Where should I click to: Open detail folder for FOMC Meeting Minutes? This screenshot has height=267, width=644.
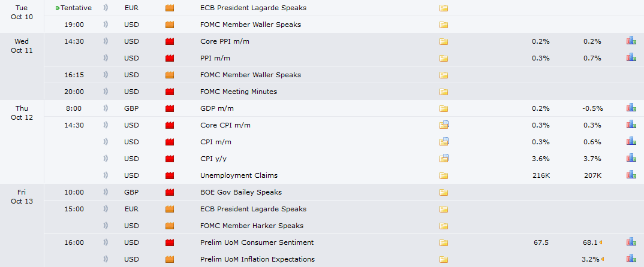coord(444,92)
